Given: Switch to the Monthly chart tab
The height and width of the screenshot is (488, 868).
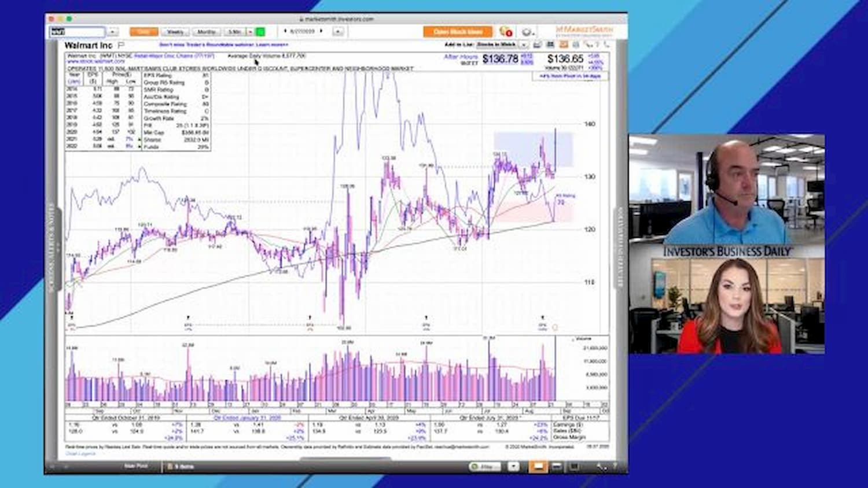Looking at the screenshot, I should point(207,32).
